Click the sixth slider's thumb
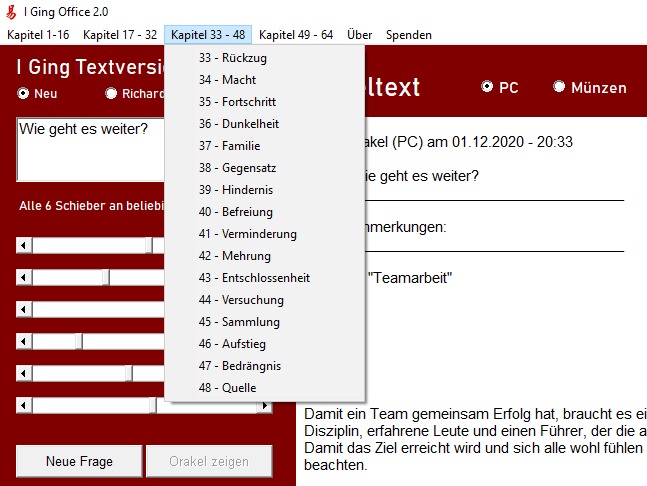 pos(153,406)
